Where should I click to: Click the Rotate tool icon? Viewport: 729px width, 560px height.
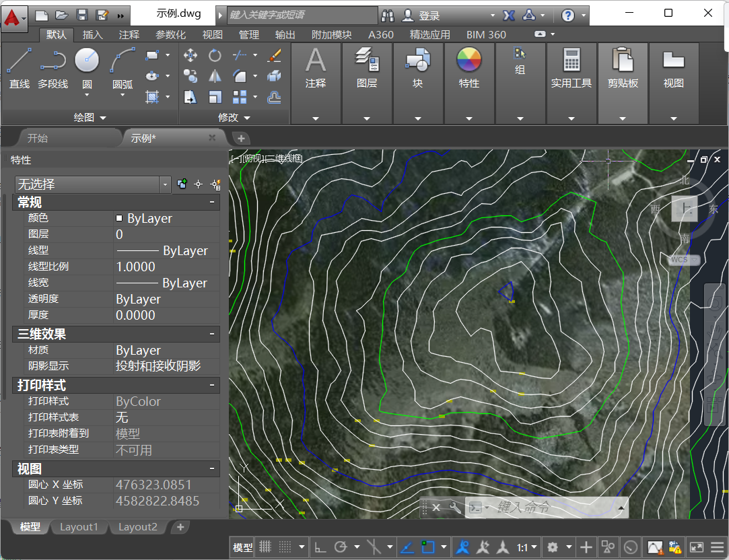pyautogui.click(x=215, y=55)
